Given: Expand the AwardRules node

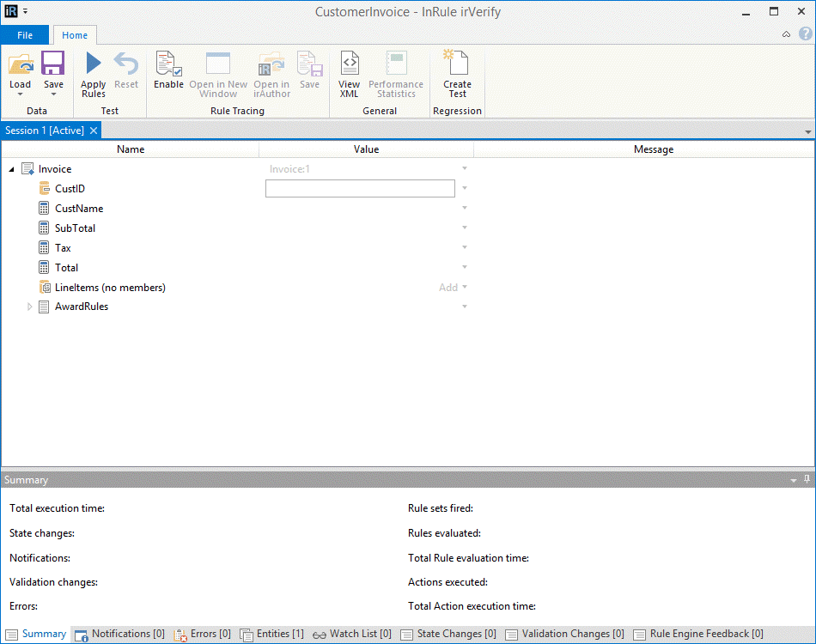Looking at the screenshot, I should (29, 307).
